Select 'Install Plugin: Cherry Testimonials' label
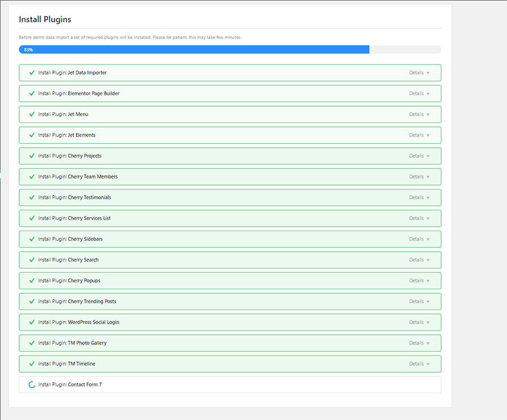 [75, 197]
